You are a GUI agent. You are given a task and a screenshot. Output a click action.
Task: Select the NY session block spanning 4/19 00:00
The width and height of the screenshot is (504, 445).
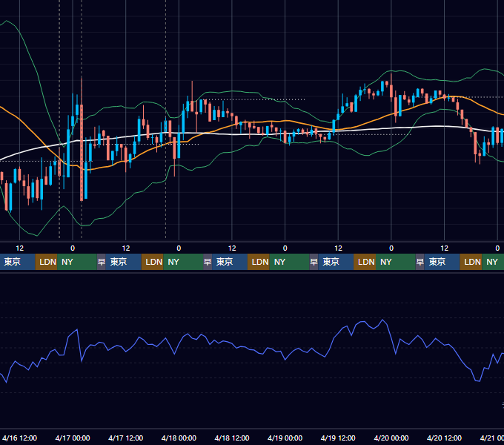(x=289, y=262)
